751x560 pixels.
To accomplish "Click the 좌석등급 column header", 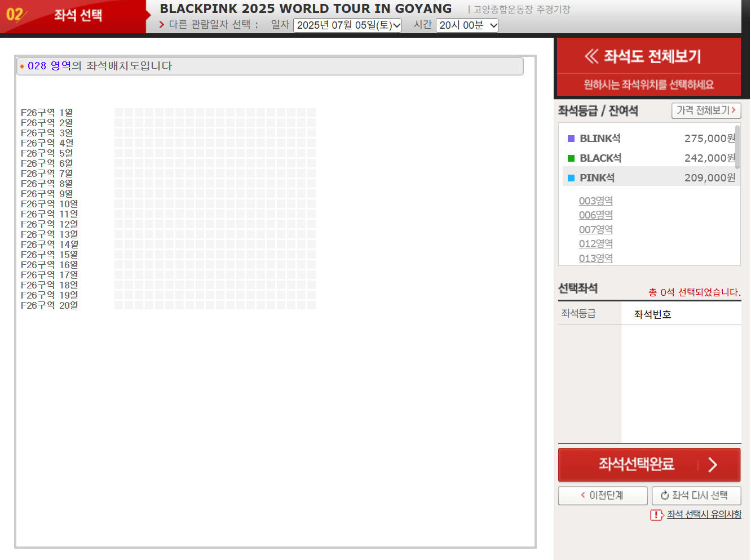I will 578,313.
